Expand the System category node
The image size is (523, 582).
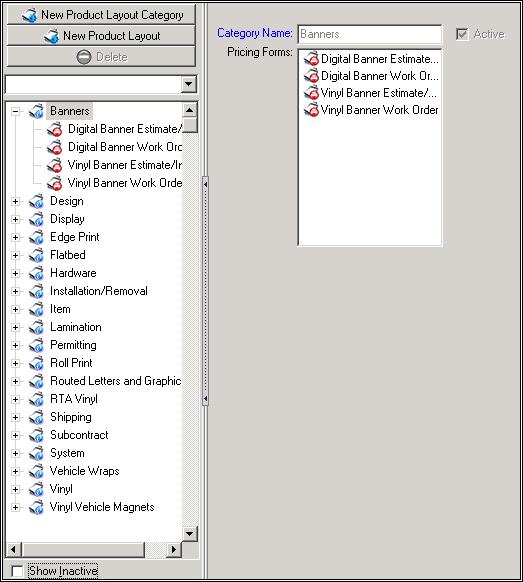point(15,453)
